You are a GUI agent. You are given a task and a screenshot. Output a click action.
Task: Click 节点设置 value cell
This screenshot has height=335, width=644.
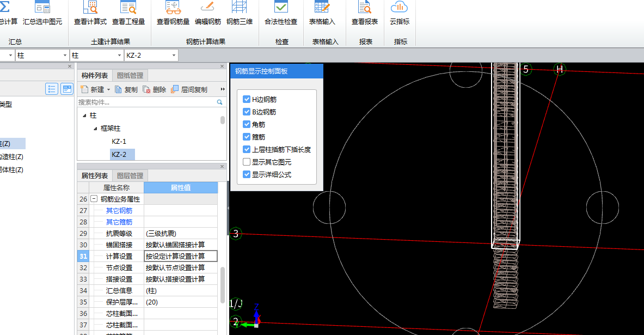181,267
